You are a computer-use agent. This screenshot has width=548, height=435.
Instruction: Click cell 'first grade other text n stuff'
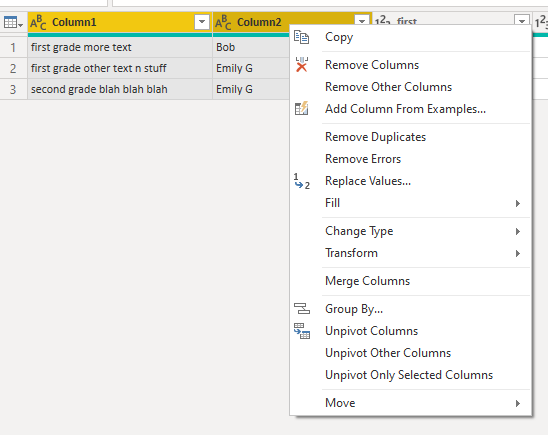(120, 68)
